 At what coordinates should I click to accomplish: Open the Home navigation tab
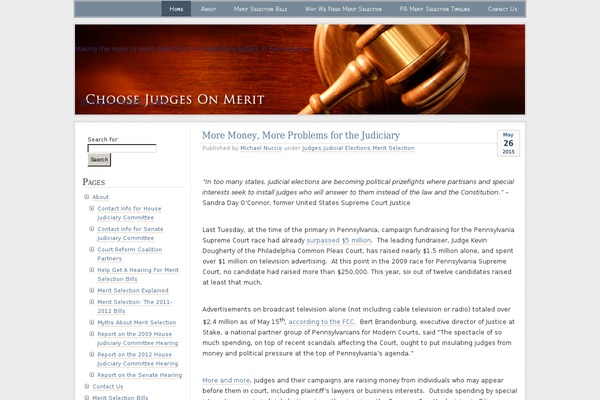click(x=176, y=9)
